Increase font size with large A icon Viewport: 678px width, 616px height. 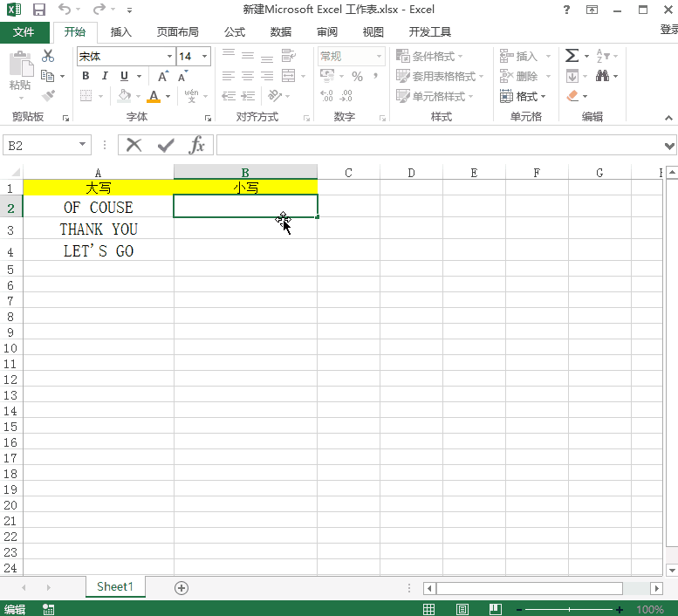(163, 77)
